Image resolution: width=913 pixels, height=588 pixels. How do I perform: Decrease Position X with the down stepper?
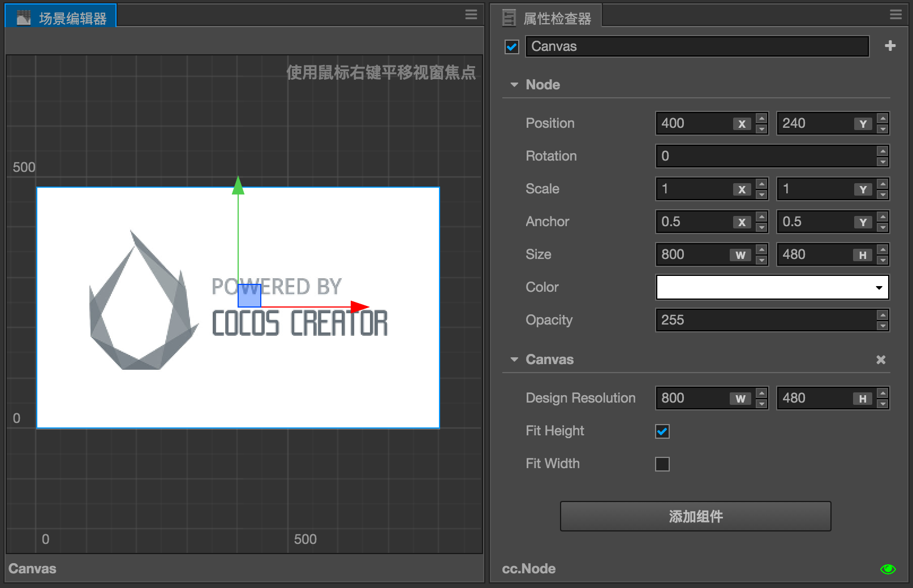tap(762, 129)
